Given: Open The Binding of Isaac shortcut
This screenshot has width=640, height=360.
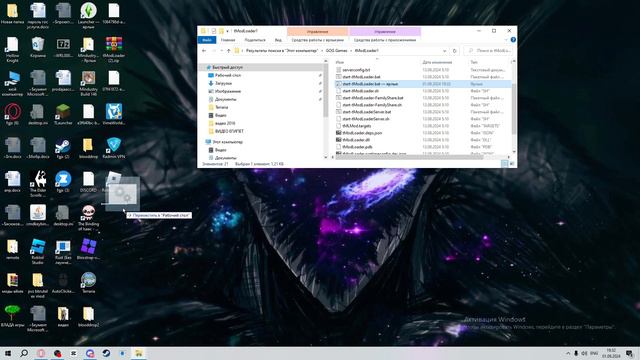Looking at the screenshot, I should pos(88,218).
